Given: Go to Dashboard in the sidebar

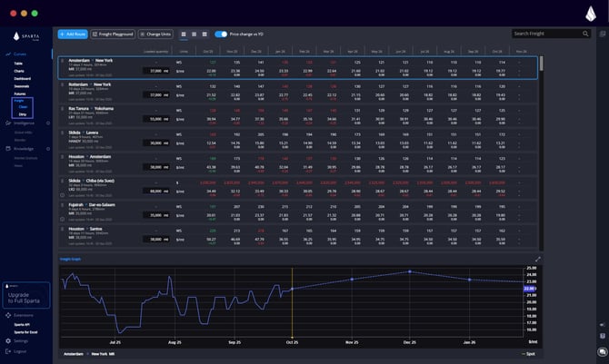Looking at the screenshot, I should click(23, 78).
